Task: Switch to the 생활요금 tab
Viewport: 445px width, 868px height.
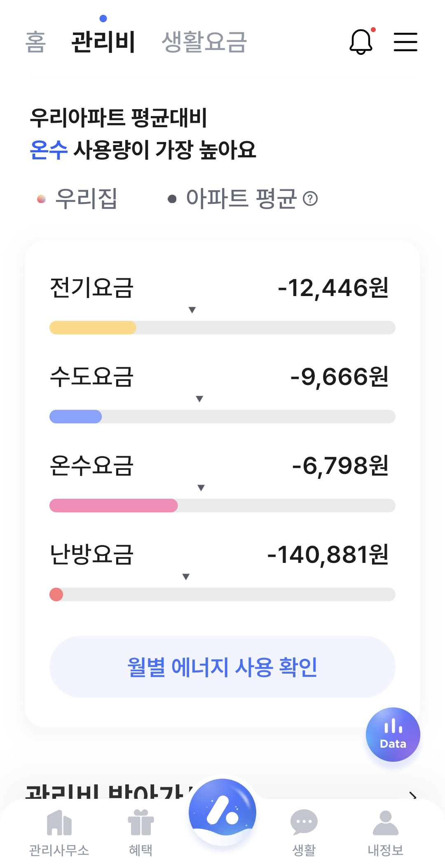Action: [x=204, y=42]
